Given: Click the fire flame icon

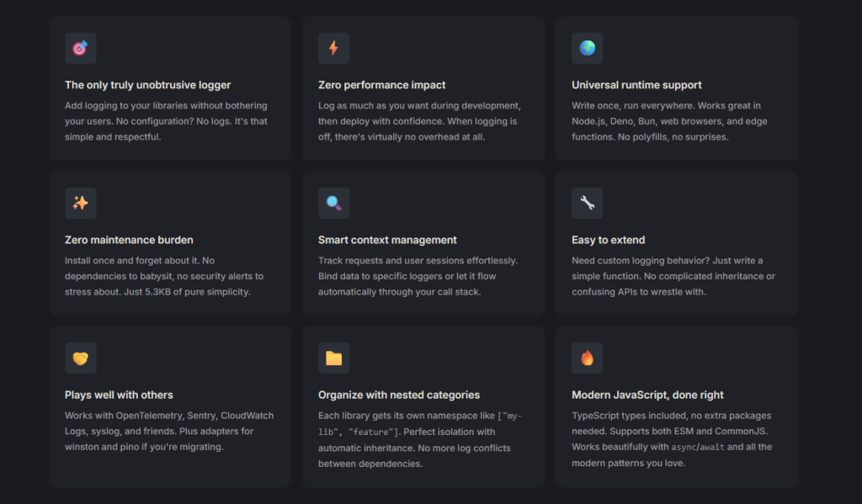Looking at the screenshot, I should coord(587,358).
